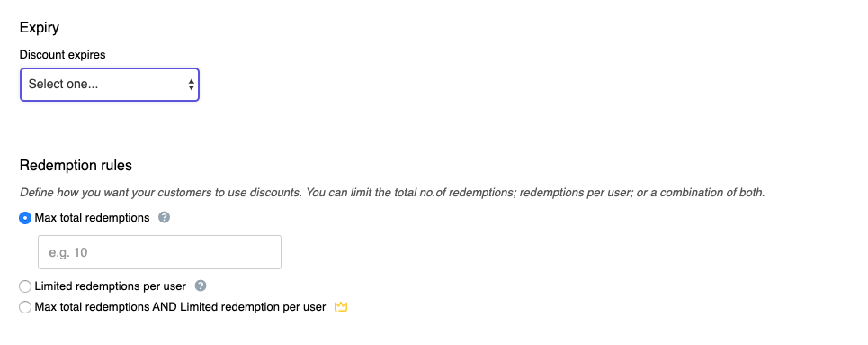Click the up-down arrows of Select one
The height and width of the screenshot is (345, 868).
[x=191, y=85]
